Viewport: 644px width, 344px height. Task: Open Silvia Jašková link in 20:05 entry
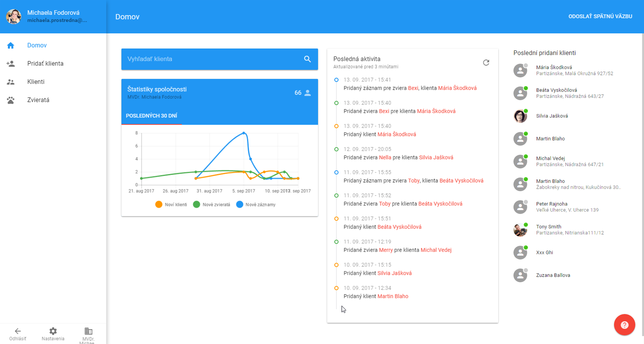[436, 158]
